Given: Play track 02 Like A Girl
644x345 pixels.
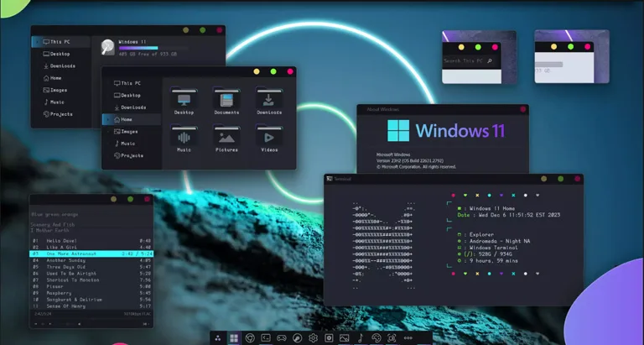Looking at the screenshot, I should 91,248.
